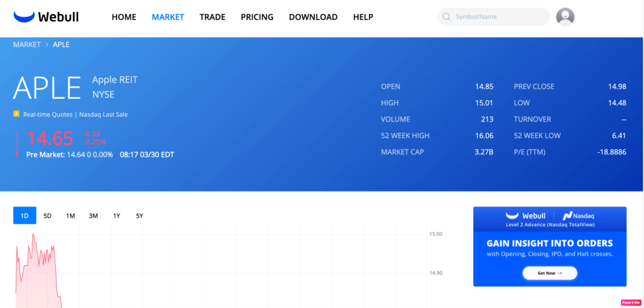Click the large APLE ticker symbol

coord(47,88)
